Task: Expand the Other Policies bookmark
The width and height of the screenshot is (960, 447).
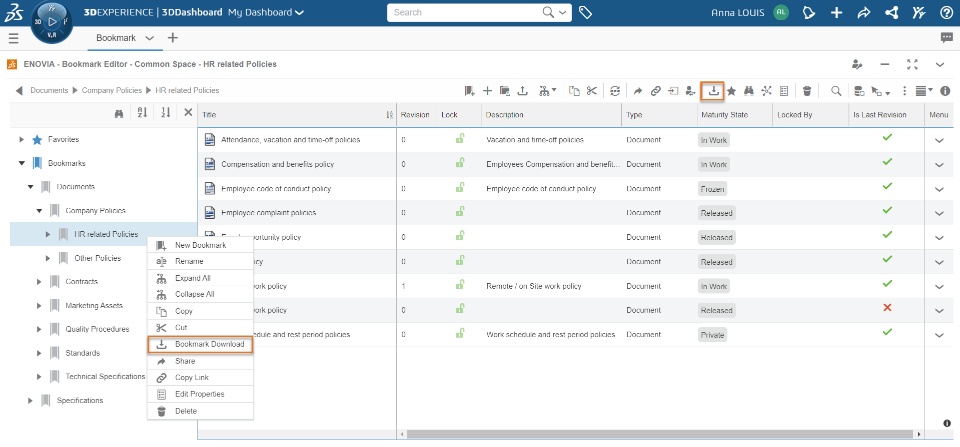Action: (x=47, y=258)
